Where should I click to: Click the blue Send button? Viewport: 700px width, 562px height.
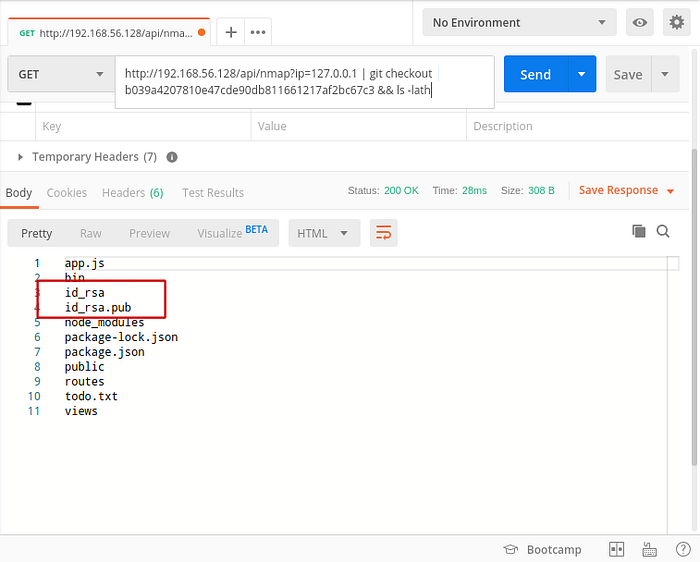point(535,74)
